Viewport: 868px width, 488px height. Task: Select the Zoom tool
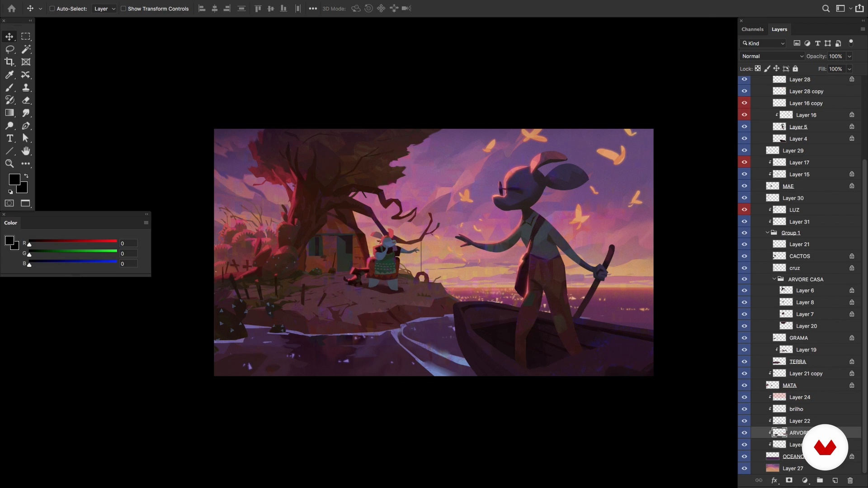(x=9, y=164)
